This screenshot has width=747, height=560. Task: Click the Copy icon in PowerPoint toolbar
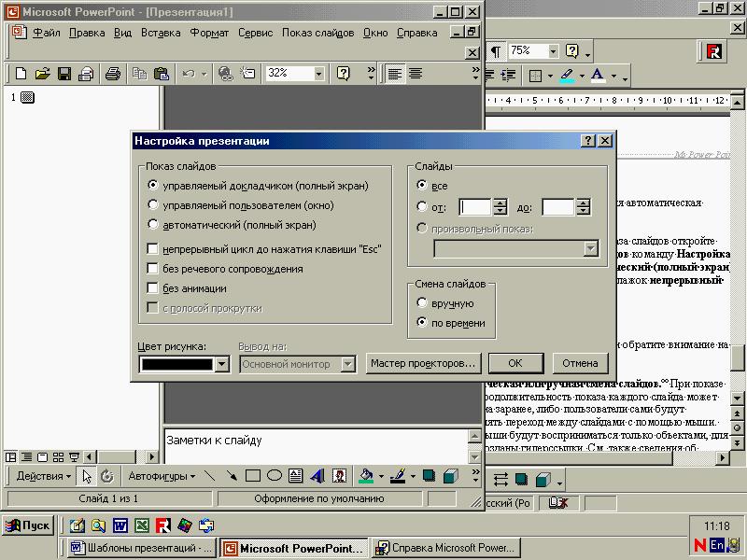point(139,74)
